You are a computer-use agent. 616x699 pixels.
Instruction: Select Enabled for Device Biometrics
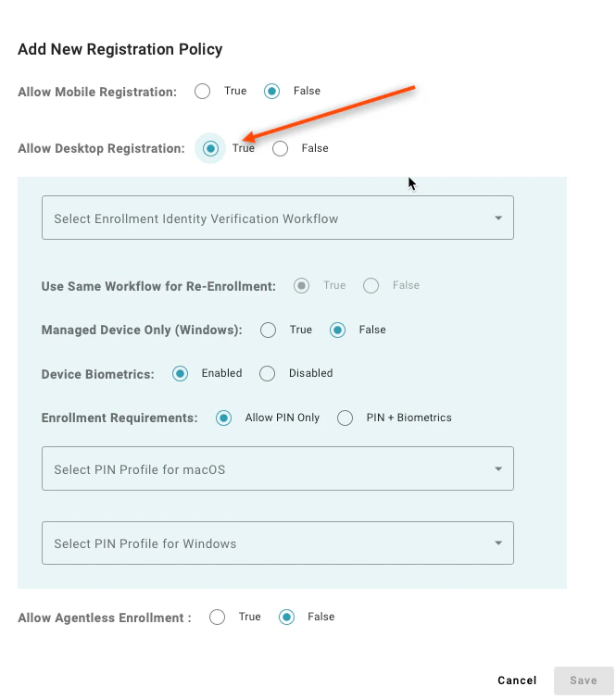click(x=181, y=374)
